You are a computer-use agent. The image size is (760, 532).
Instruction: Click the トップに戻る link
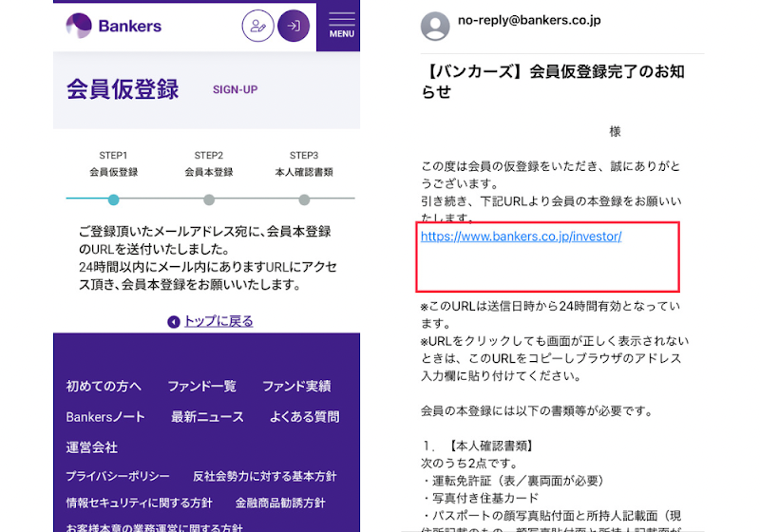[x=218, y=321]
